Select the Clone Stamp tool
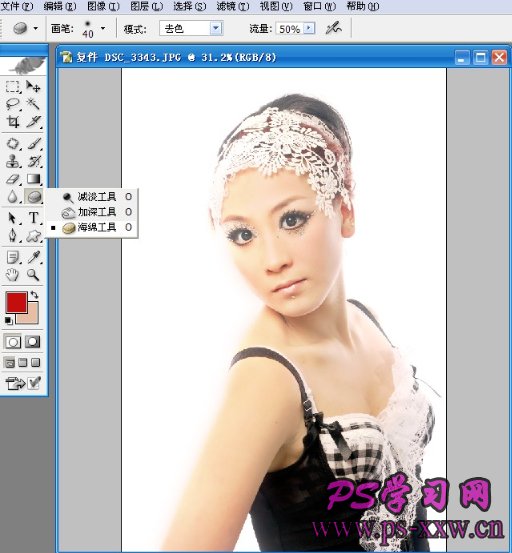 13,161
